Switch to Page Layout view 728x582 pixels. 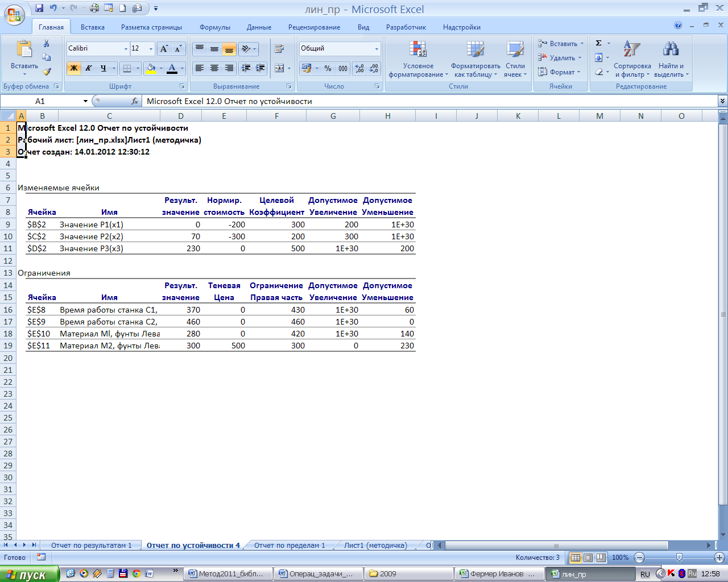[588, 558]
